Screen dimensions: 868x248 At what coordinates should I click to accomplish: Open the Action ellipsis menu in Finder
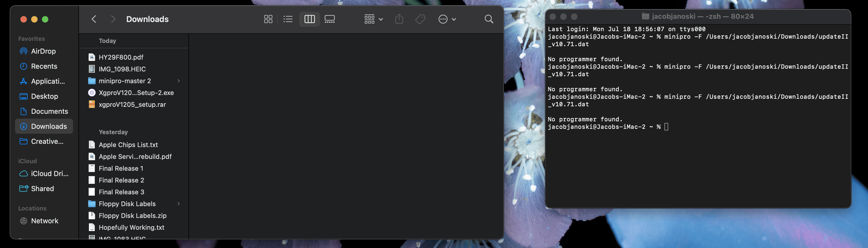tap(447, 19)
